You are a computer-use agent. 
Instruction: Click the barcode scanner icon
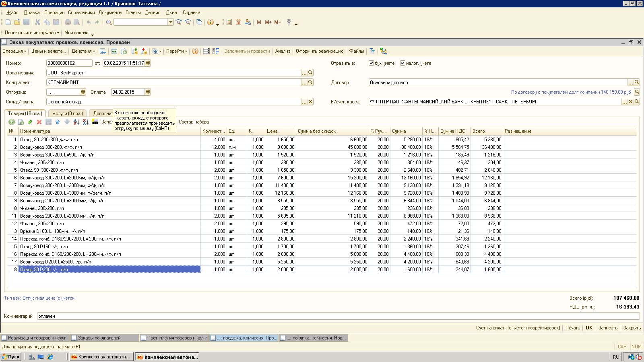[x=95, y=122]
